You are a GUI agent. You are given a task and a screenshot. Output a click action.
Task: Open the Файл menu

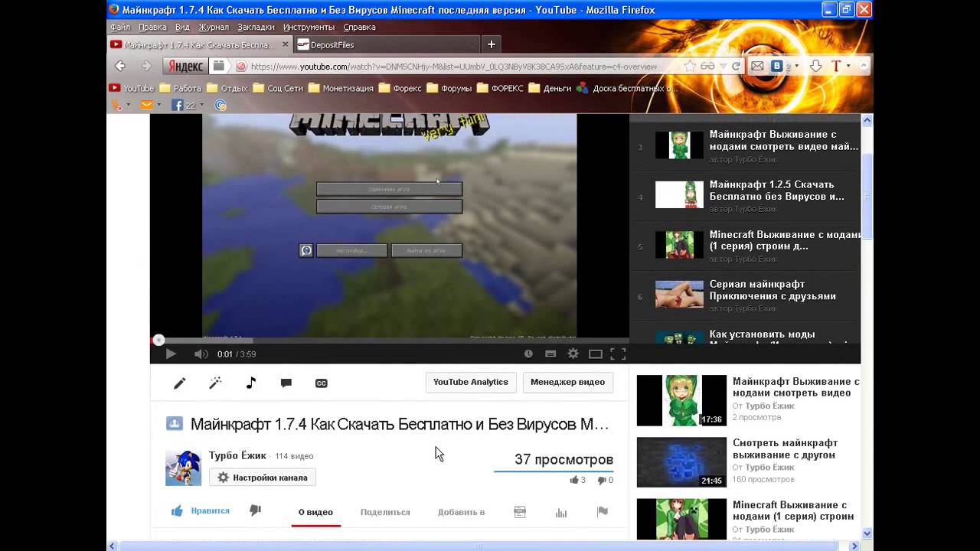pos(120,27)
